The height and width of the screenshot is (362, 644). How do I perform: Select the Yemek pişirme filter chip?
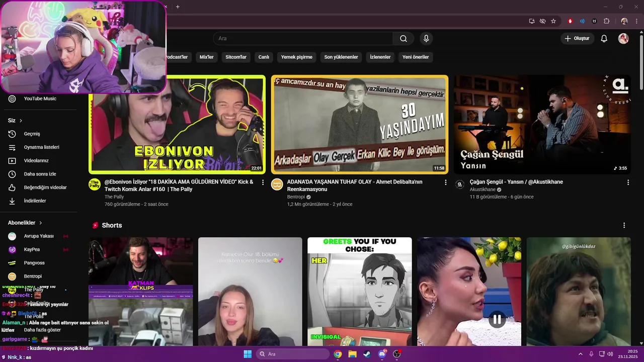296,57
